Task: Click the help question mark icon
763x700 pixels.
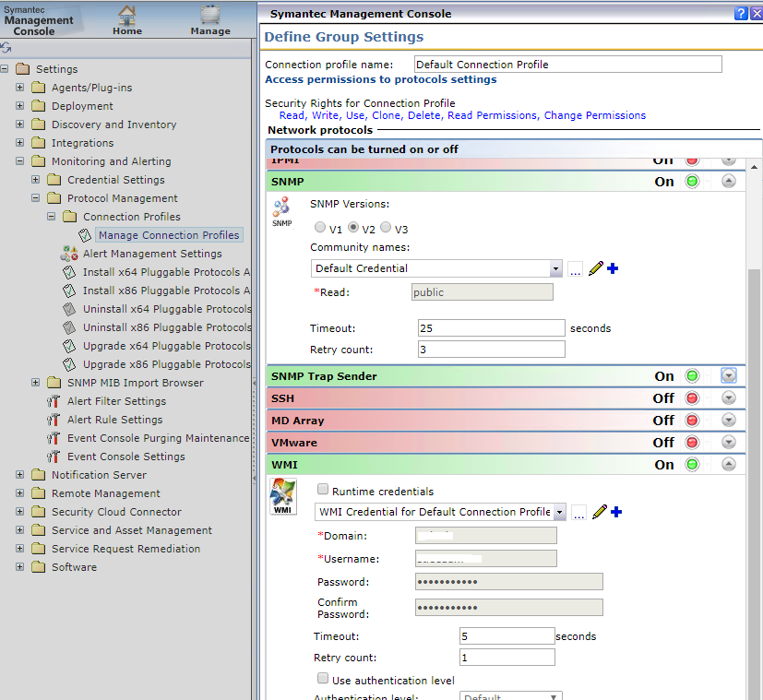Action: pos(741,13)
